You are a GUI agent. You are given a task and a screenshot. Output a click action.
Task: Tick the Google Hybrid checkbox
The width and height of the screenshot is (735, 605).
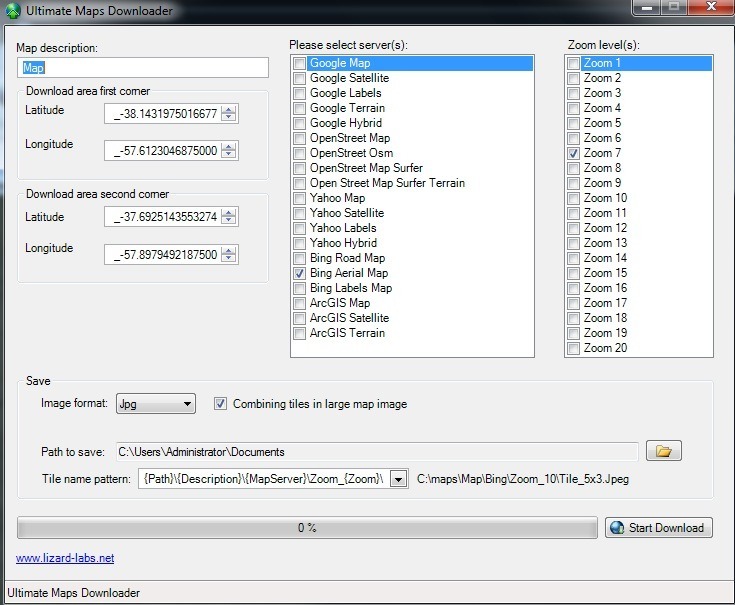(x=299, y=123)
